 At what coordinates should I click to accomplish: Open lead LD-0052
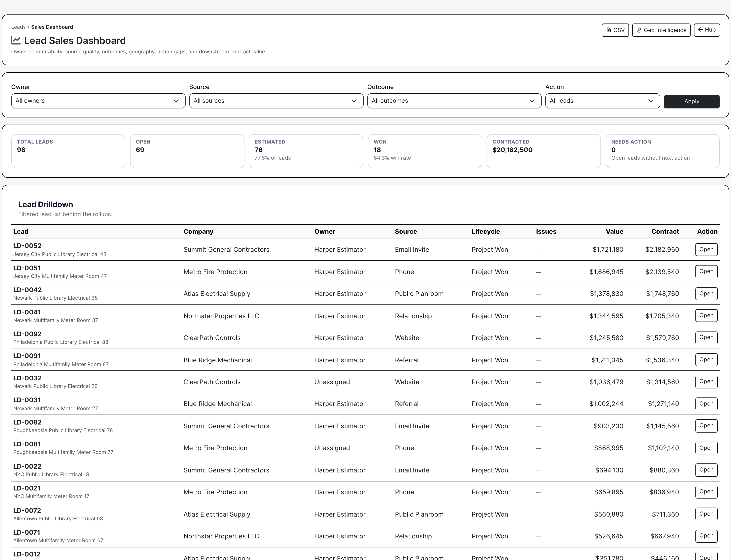click(x=706, y=250)
